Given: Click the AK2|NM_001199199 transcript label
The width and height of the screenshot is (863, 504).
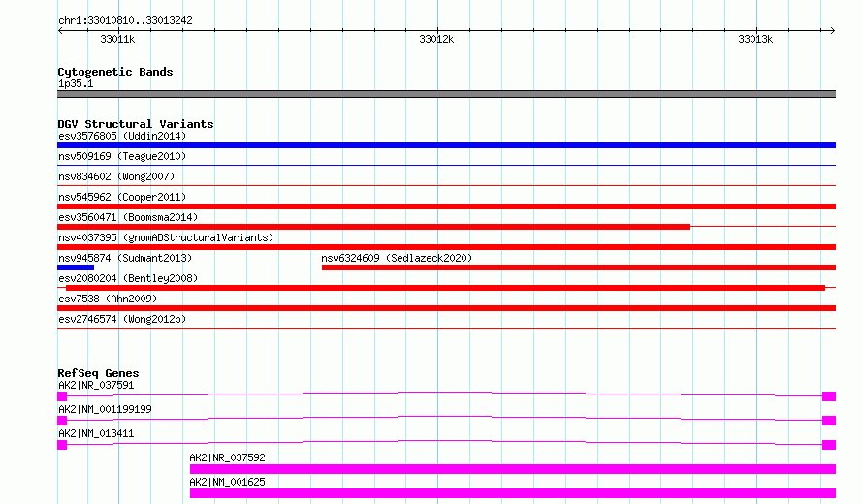Looking at the screenshot, I should point(105,409).
